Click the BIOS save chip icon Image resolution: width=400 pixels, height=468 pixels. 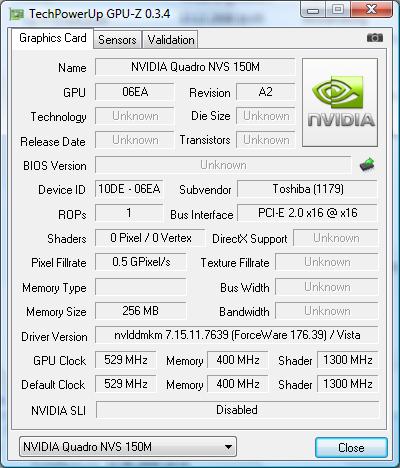(367, 164)
